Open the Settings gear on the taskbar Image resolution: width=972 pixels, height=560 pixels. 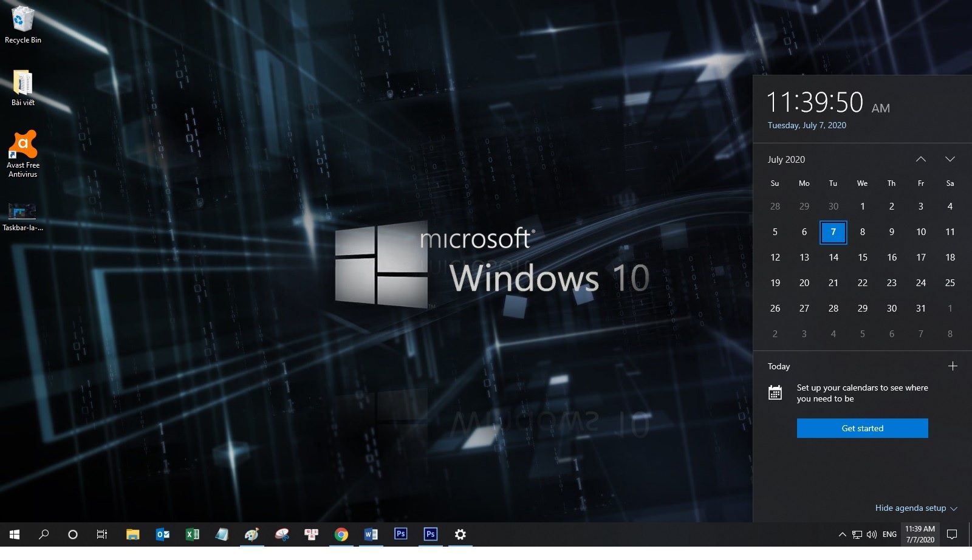(x=460, y=534)
